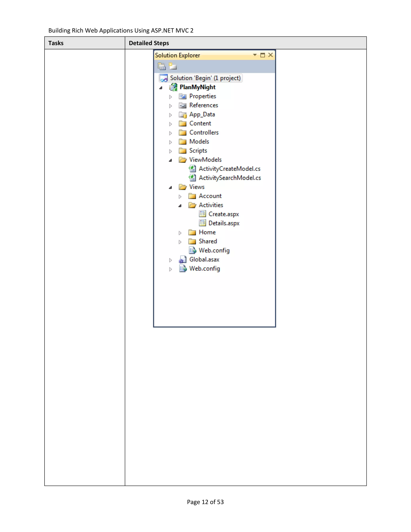Expand the Controllers folder
Screen dimensions: 411x532
(170, 133)
